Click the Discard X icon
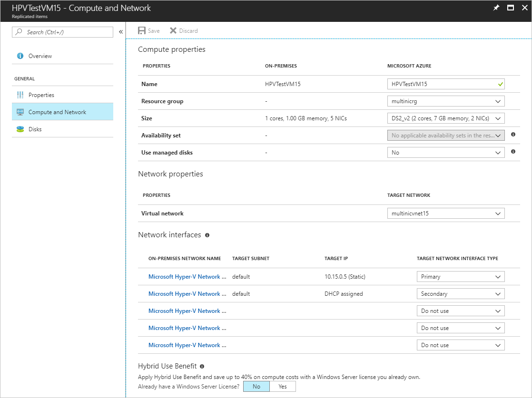Image resolution: width=532 pixels, height=398 pixels. click(173, 31)
